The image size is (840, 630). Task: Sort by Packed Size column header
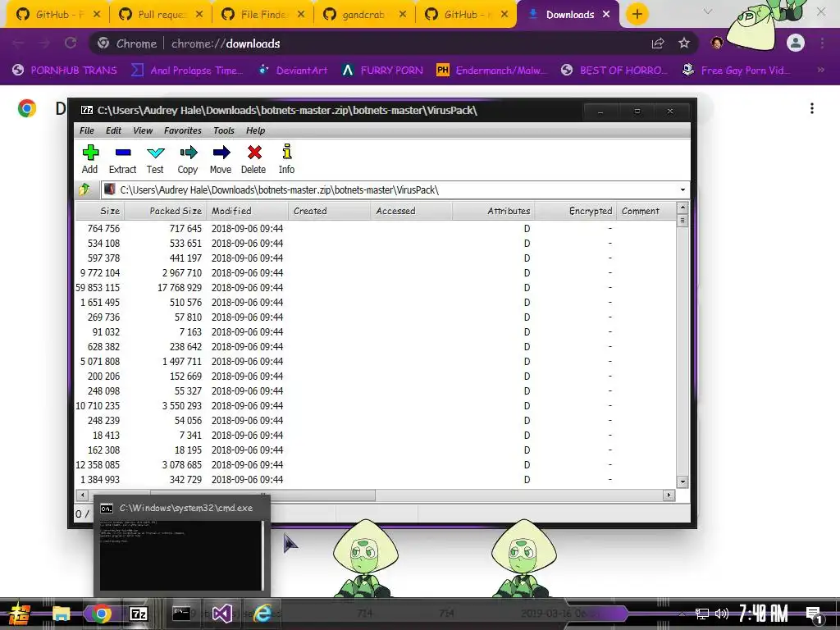[166, 211]
